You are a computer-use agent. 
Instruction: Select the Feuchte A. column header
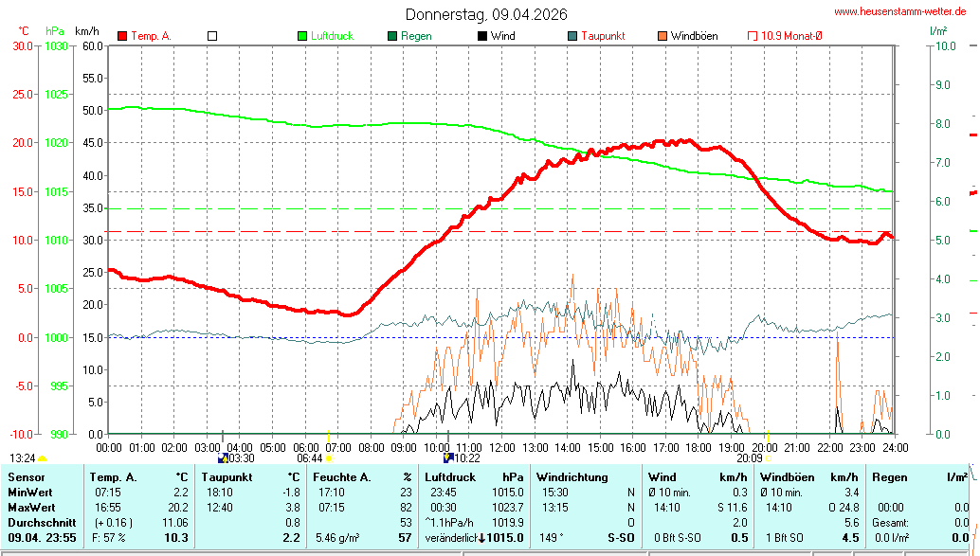click(341, 477)
